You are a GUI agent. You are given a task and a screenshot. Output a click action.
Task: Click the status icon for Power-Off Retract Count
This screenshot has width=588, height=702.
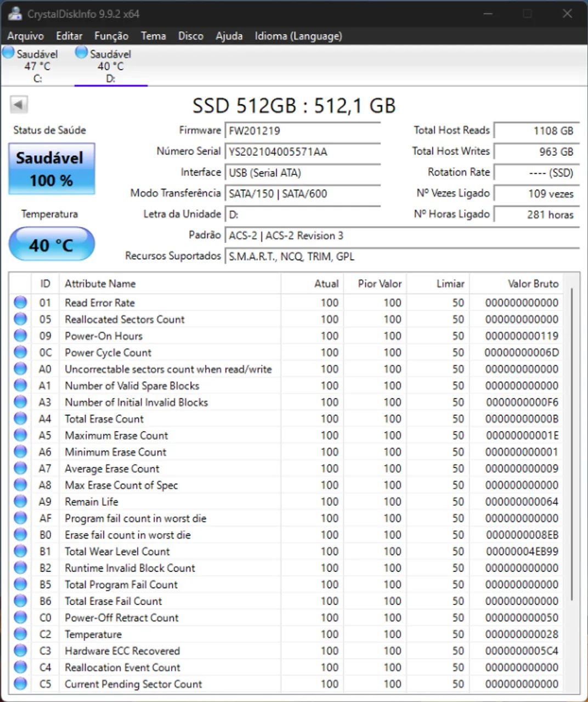pyautogui.click(x=20, y=618)
